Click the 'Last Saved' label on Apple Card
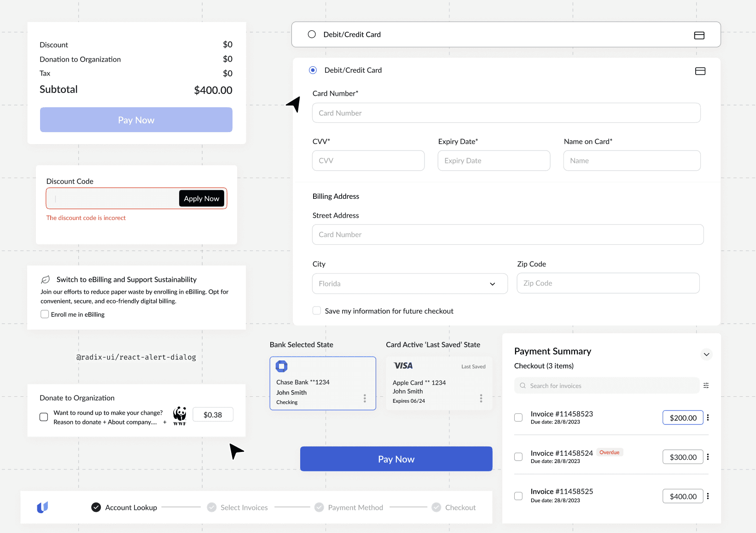Viewport: 756px width, 533px height. click(473, 367)
